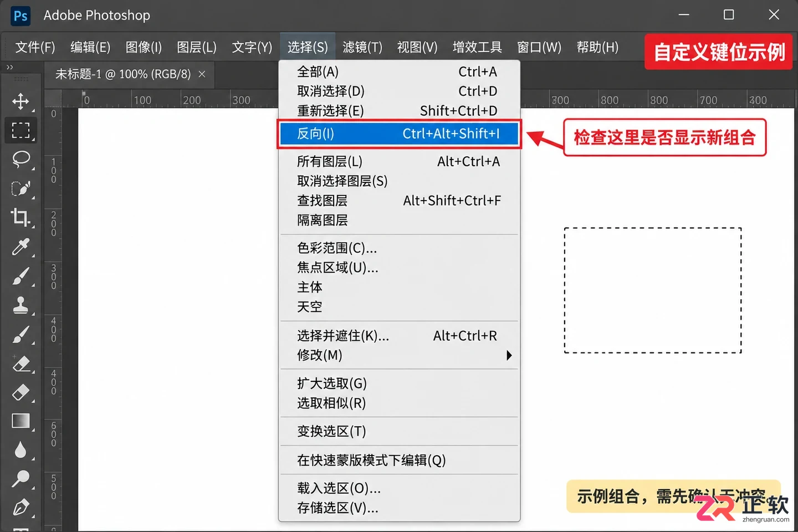The height and width of the screenshot is (532, 798).
Task: Select the Eyedropper tool
Action: [21, 247]
